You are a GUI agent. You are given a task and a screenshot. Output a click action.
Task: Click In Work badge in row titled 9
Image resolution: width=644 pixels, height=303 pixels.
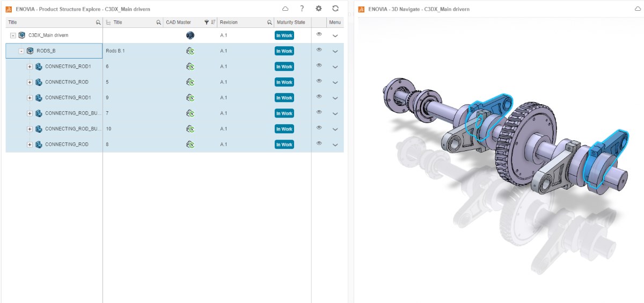tap(284, 98)
